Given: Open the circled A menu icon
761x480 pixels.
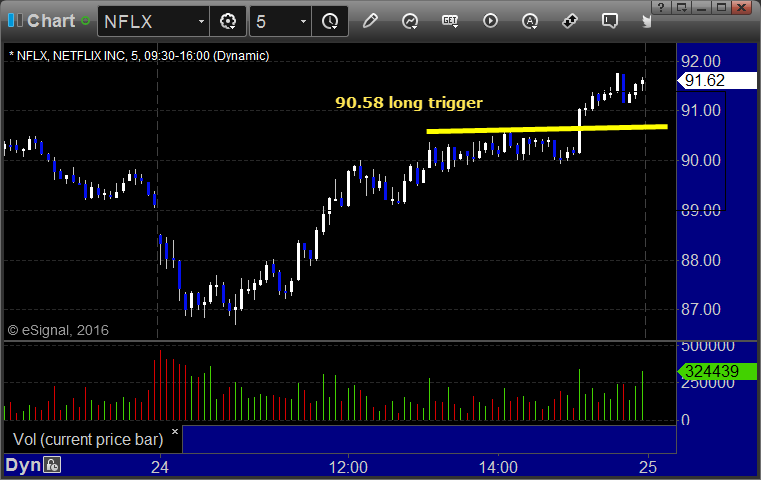Looking at the screenshot, I should (x=530, y=21).
